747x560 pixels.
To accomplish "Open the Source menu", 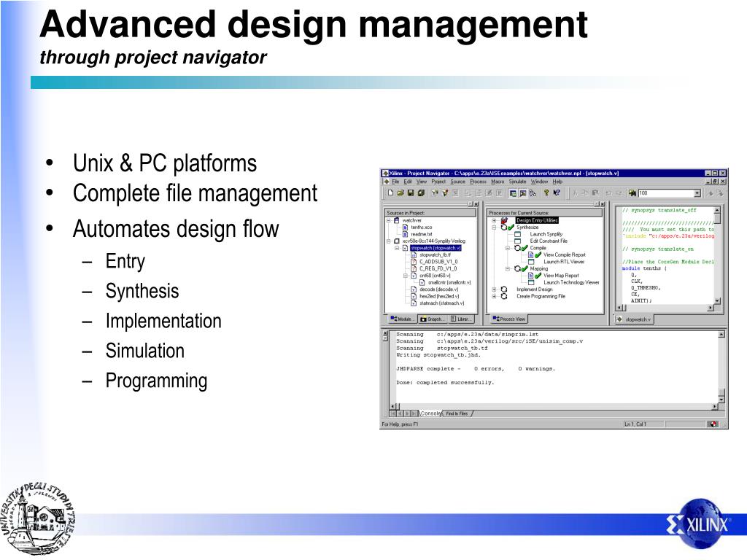I will 458,182.
